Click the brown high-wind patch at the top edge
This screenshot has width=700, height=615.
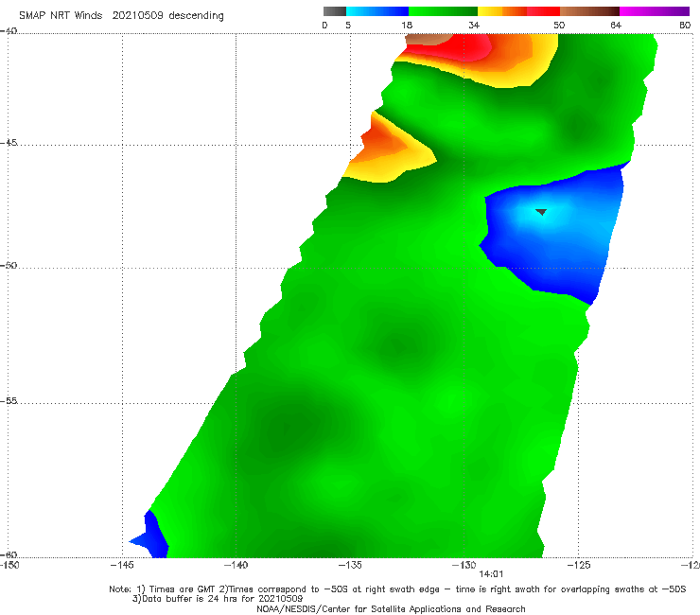[x=426, y=40]
